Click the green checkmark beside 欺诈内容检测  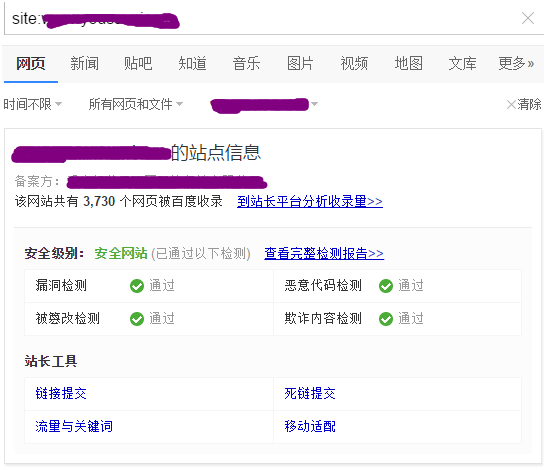pyautogui.click(x=386, y=319)
